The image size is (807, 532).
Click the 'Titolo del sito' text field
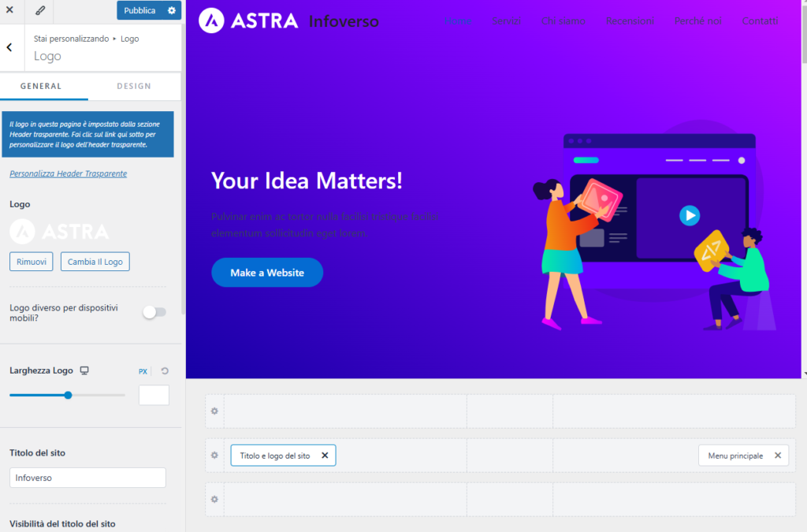click(87, 478)
